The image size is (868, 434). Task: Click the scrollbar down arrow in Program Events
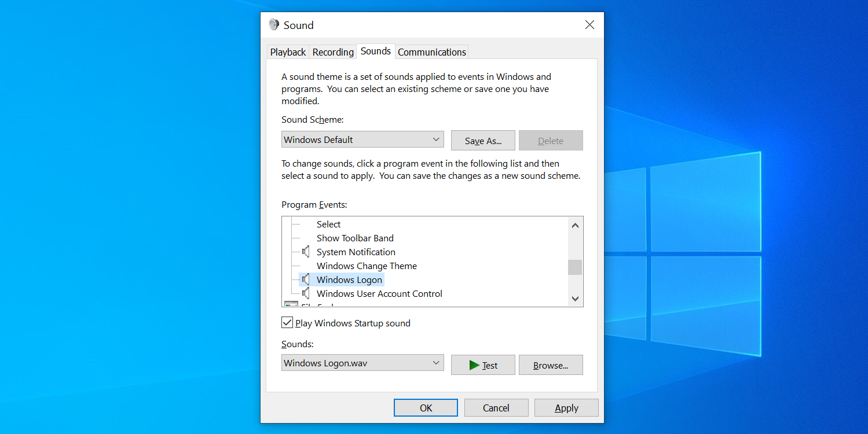[x=574, y=299]
